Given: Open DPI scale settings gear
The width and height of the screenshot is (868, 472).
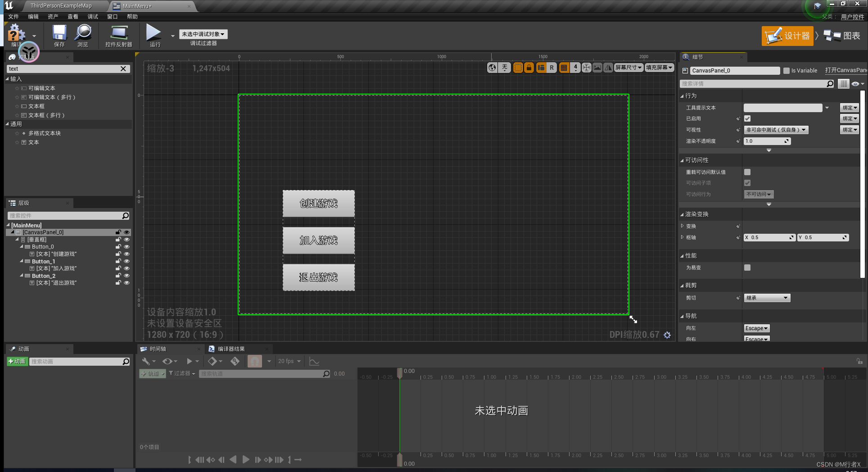Looking at the screenshot, I should 667,335.
